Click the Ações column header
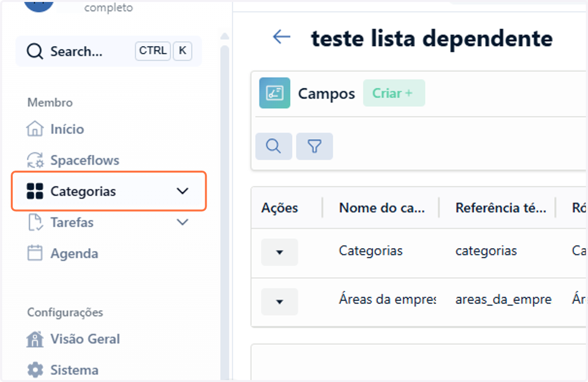Viewport: 588px width, 382px height. pyautogui.click(x=280, y=208)
